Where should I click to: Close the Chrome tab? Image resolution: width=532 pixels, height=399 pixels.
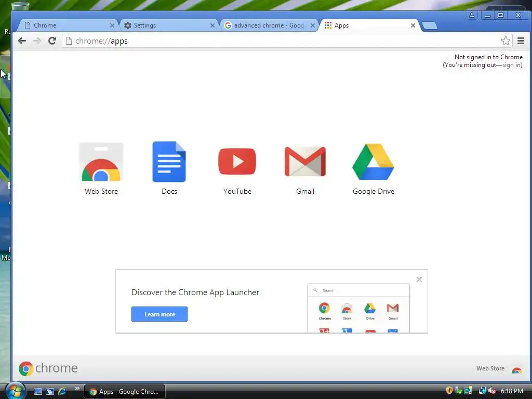pyautogui.click(x=112, y=25)
